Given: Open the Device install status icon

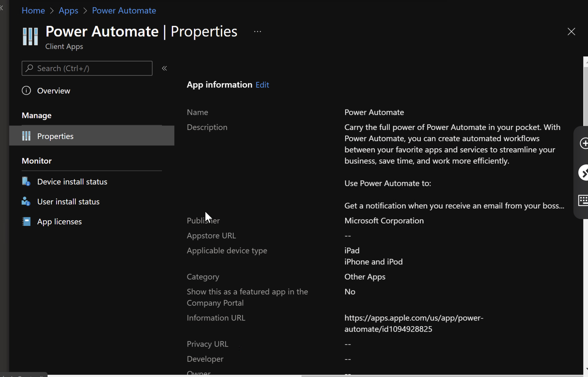Looking at the screenshot, I should tap(26, 181).
